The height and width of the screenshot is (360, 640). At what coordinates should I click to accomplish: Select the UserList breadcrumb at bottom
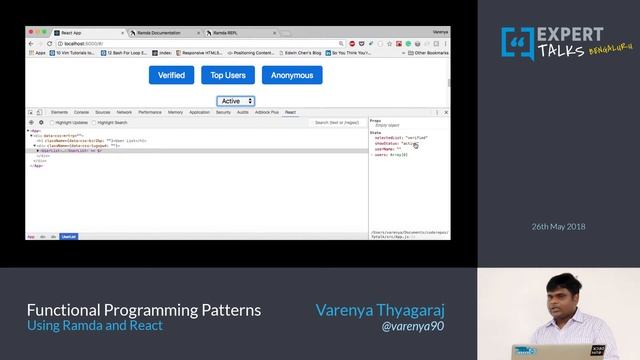click(x=69, y=237)
